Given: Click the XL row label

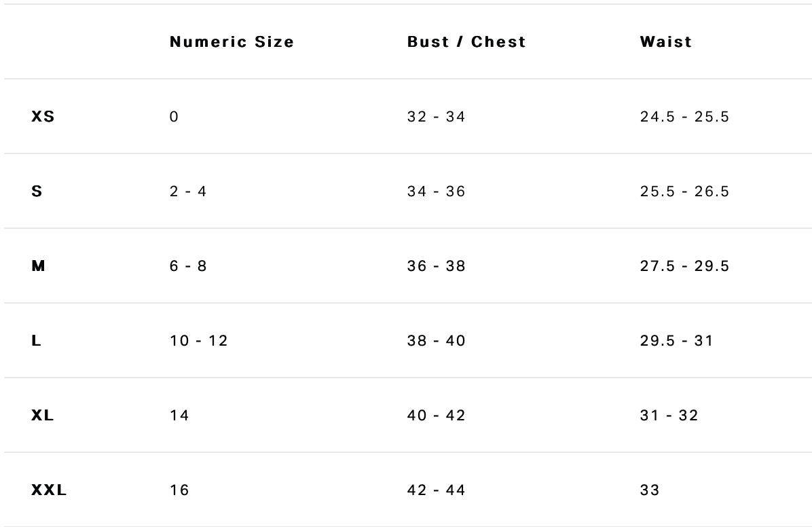Looking at the screenshot, I should coord(42,416).
